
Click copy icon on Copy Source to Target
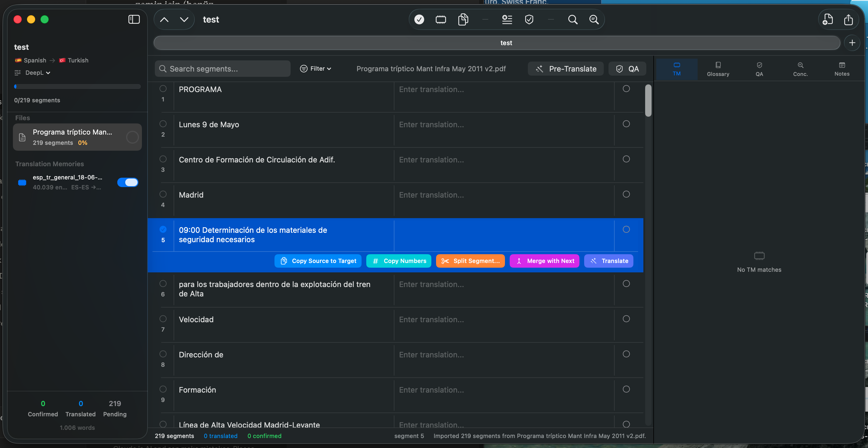pyautogui.click(x=284, y=261)
